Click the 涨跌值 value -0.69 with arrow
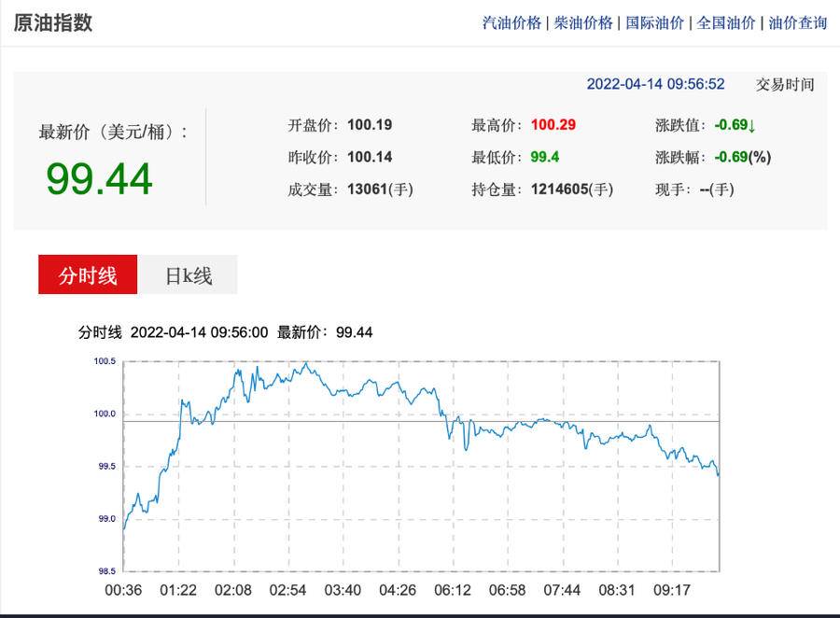840x618 pixels. coord(735,125)
